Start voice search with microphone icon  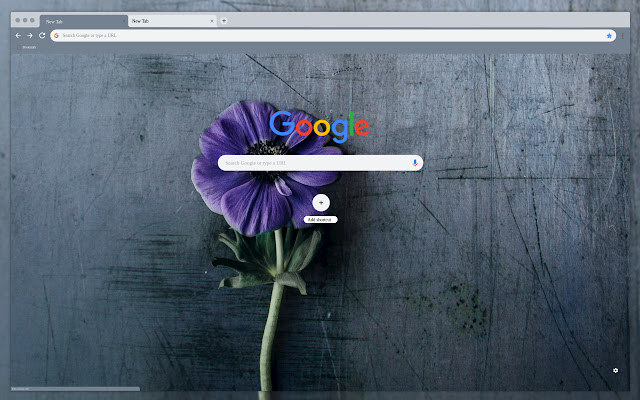415,163
